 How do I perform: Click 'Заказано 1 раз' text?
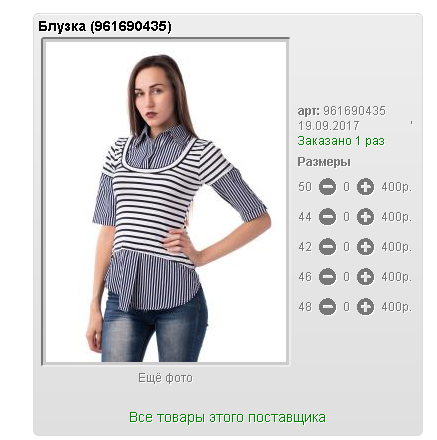tap(341, 141)
